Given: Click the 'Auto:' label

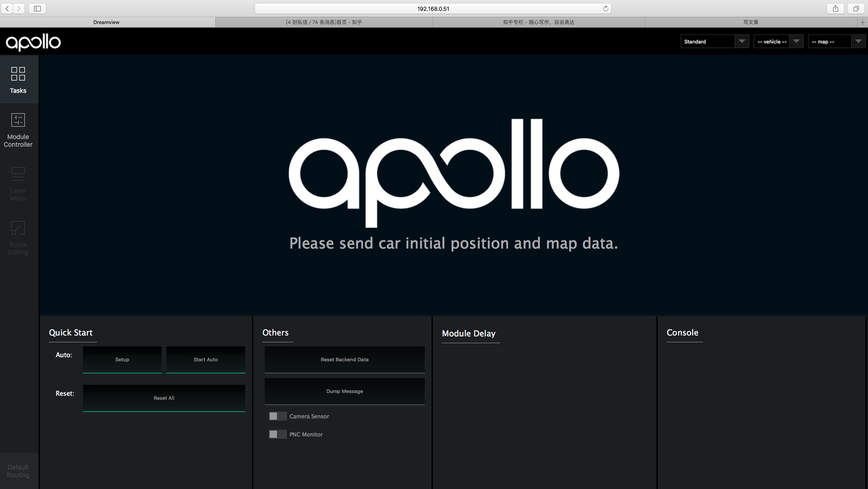Looking at the screenshot, I should [x=64, y=355].
